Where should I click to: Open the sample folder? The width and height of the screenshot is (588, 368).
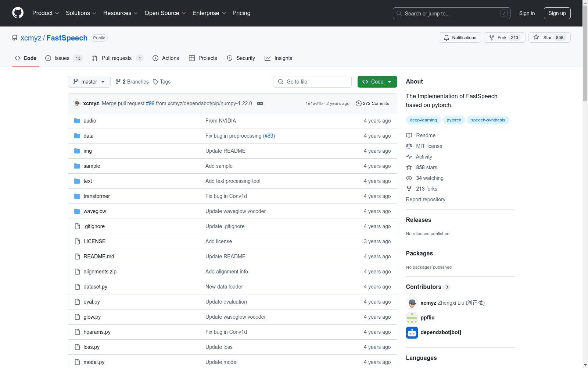coord(92,166)
